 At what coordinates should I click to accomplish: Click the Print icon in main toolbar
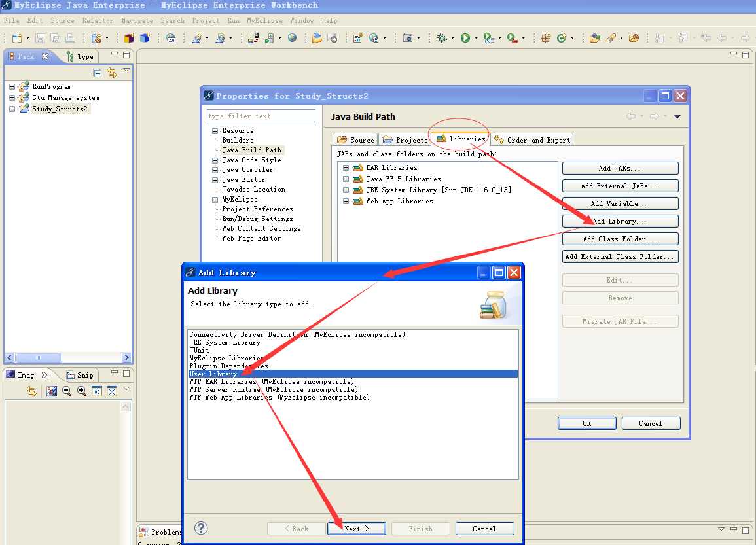click(71, 38)
